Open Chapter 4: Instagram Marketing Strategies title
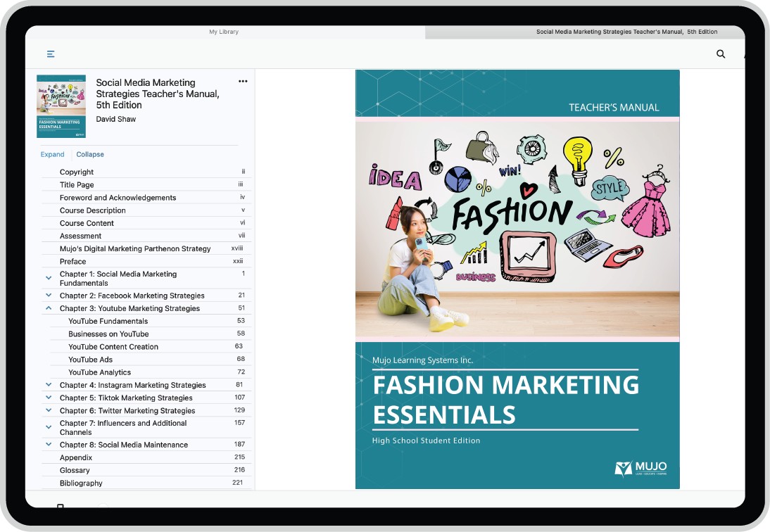This screenshot has width=770, height=532. 132,385
